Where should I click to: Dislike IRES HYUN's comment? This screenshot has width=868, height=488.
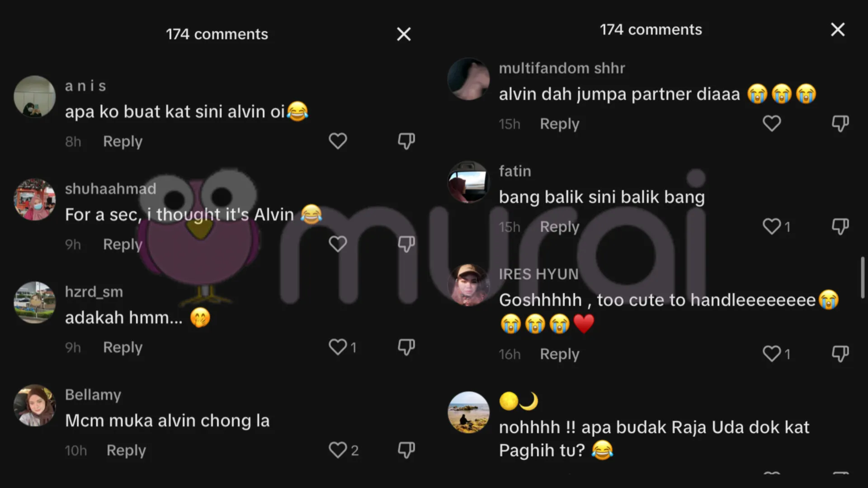click(840, 354)
